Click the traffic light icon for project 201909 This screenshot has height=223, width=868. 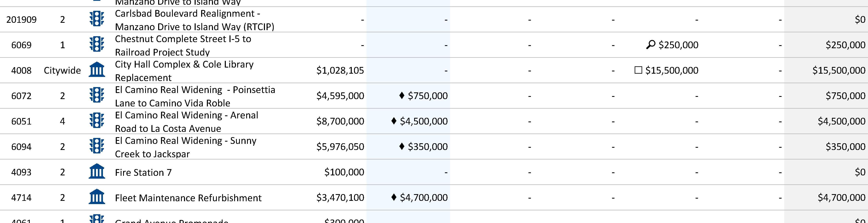pos(97,19)
